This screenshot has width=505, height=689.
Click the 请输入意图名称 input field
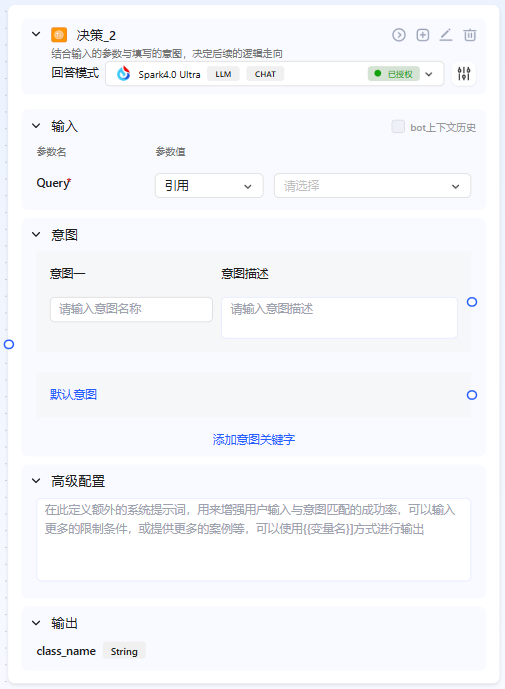[131, 309]
